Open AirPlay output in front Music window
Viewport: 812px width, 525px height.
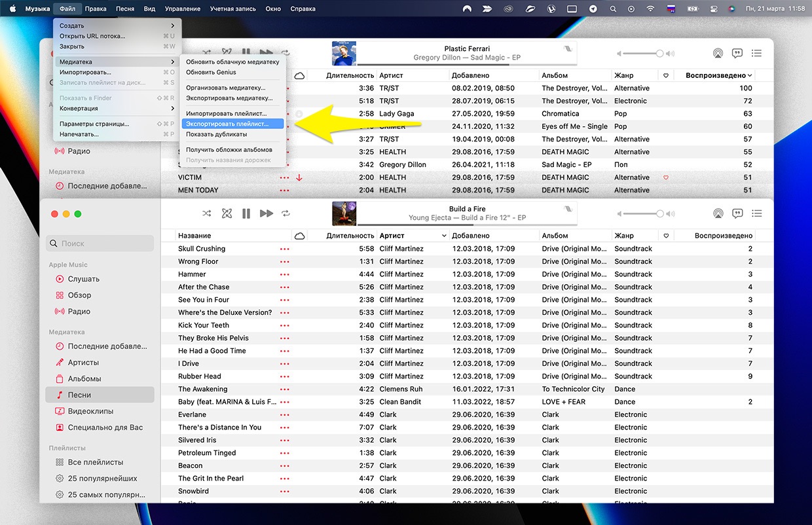(x=718, y=213)
